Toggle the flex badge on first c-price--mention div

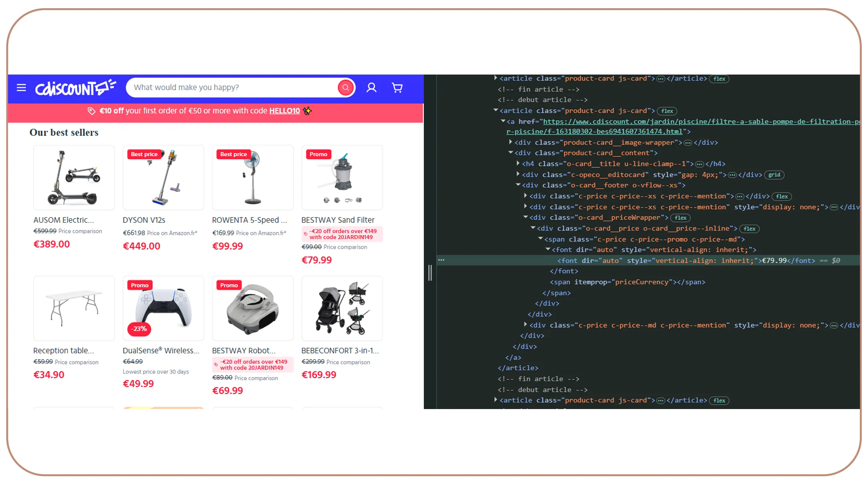click(782, 197)
